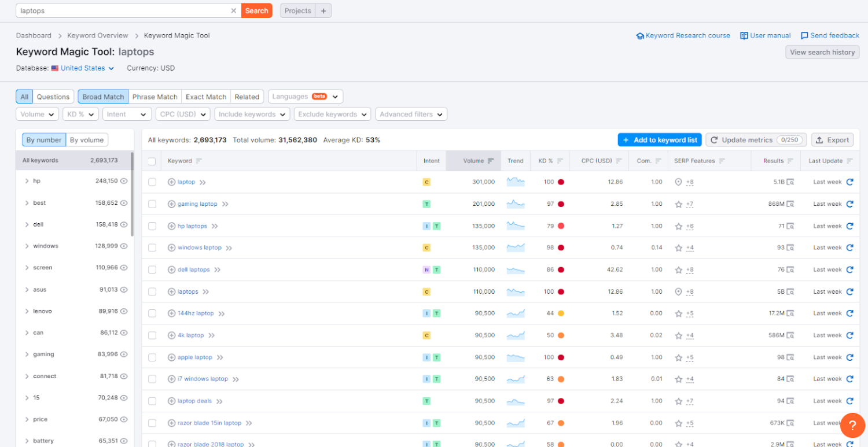Toggle eye icon for hp keyword group
868x447 pixels.
[123, 181]
